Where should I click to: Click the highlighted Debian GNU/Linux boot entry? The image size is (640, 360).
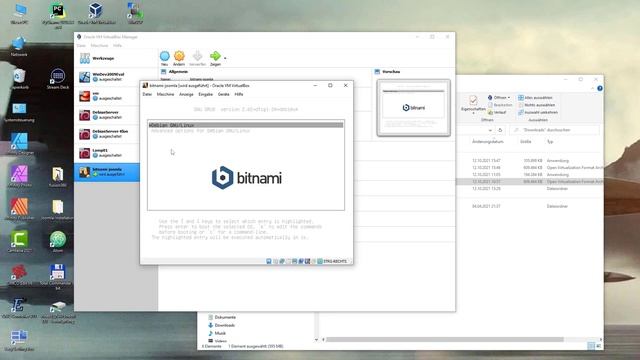tap(246, 125)
